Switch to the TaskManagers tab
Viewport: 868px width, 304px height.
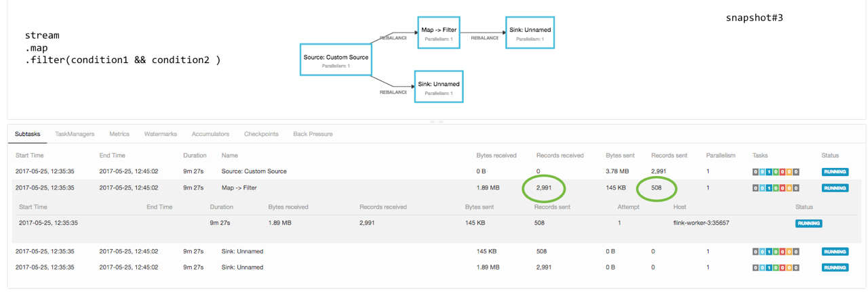click(75, 134)
